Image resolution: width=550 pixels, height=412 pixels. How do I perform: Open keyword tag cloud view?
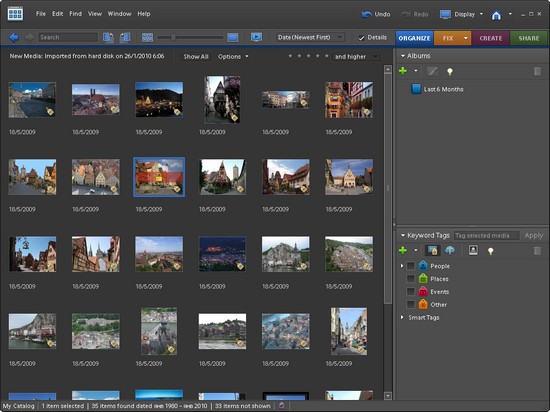(x=450, y=250)
